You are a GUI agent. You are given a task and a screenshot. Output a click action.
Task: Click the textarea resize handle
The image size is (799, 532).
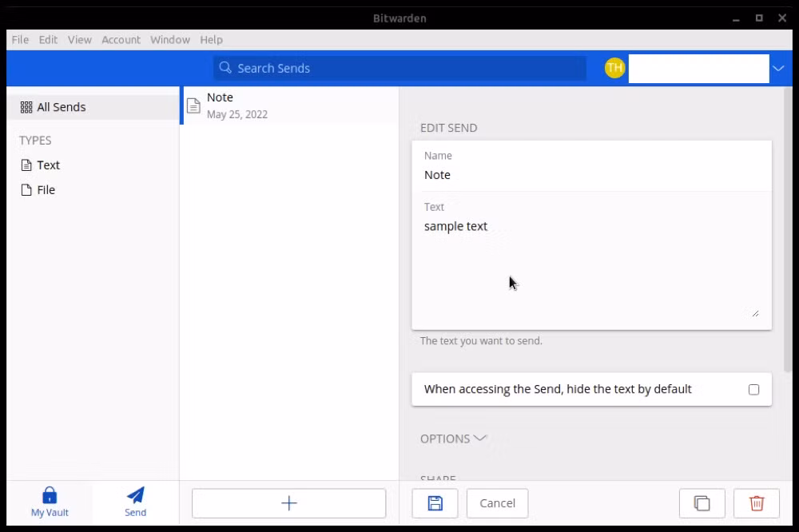(x=755, y=313)
